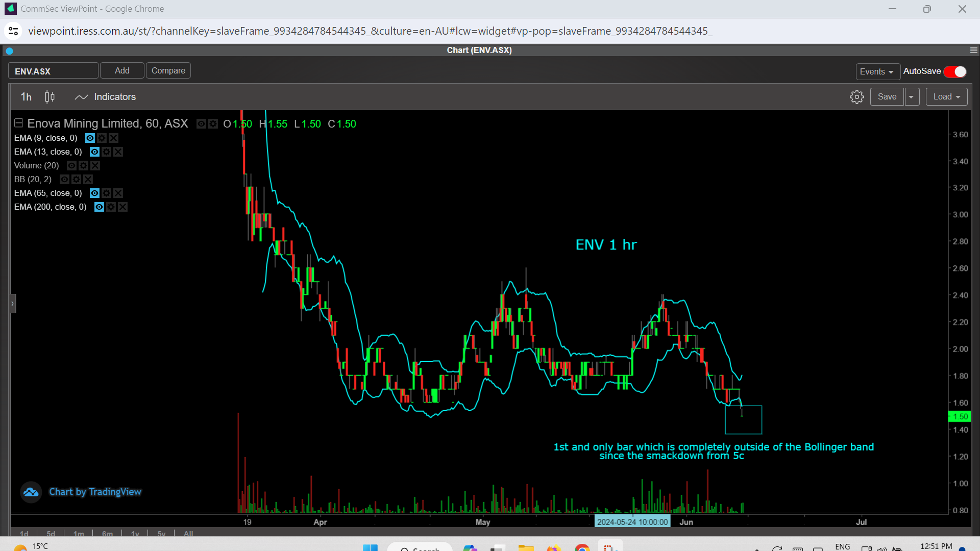Click the ENV 1 hr chart annotation
980x551 pixels.
point(606,245)
